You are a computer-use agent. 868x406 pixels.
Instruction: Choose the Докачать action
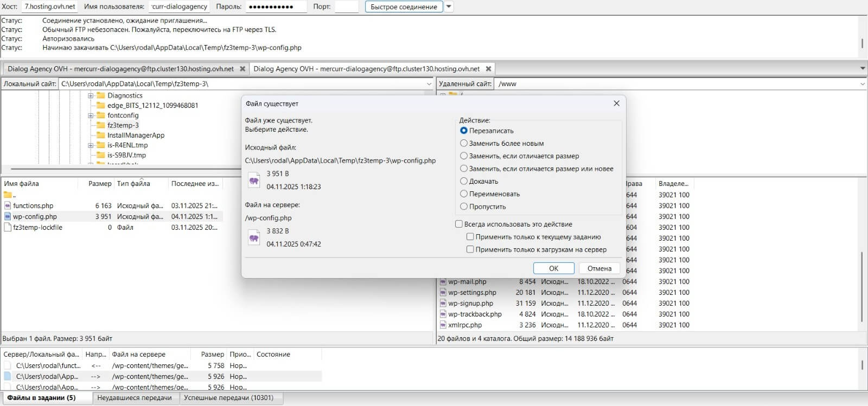click(x=463, y=181)
